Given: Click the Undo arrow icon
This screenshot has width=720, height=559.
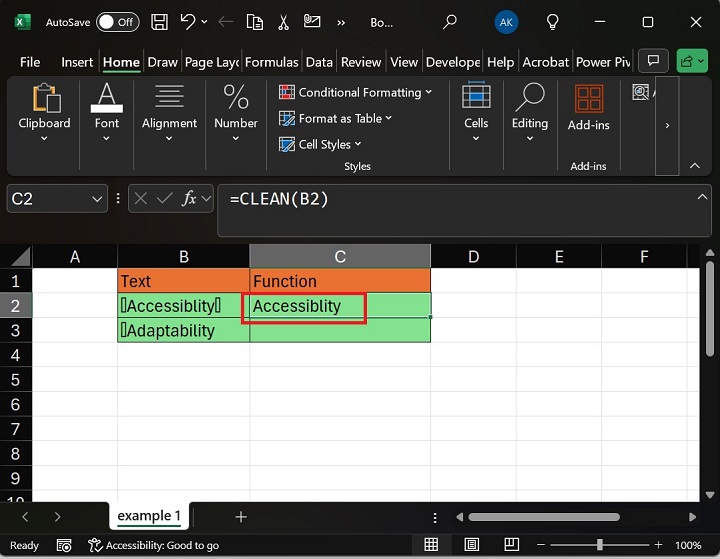Looking at the screenshot, I should pyautogui.click(x=188, y=21).
